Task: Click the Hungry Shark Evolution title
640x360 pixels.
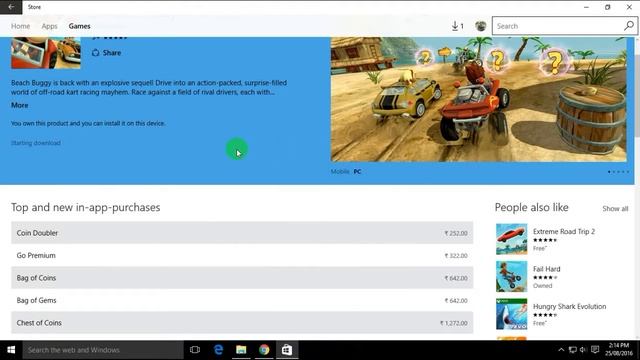Action: point(569,307)
